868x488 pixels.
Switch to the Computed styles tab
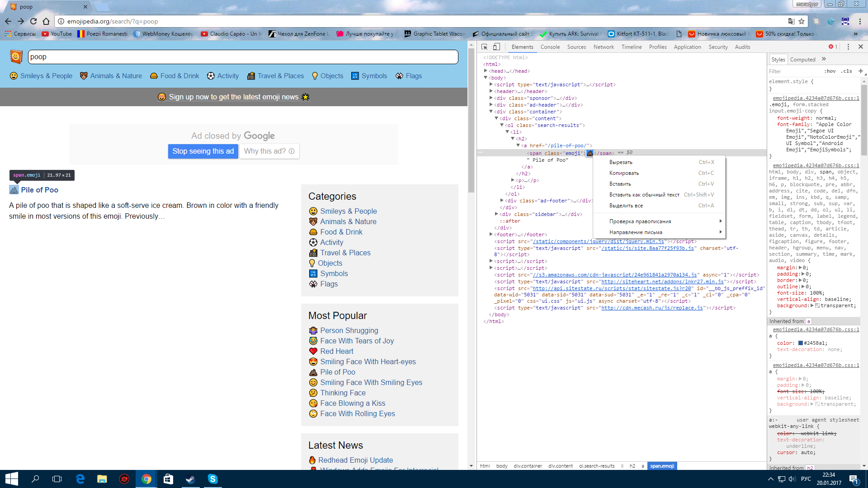click(802, 60)
